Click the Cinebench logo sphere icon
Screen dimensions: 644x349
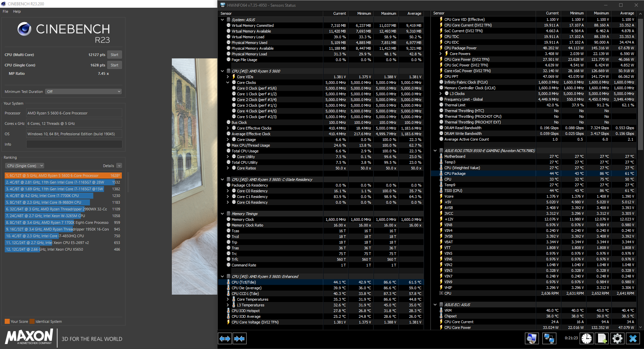tap(24, 29)
